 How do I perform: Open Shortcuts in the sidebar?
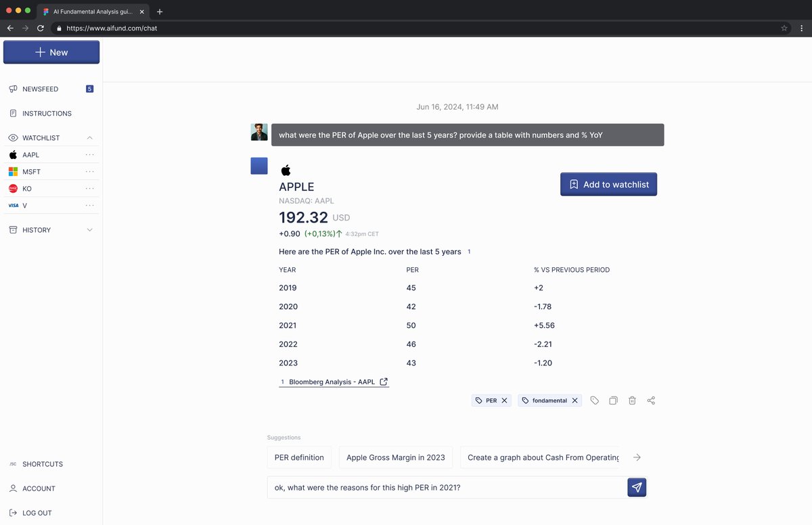pos(43,464)
